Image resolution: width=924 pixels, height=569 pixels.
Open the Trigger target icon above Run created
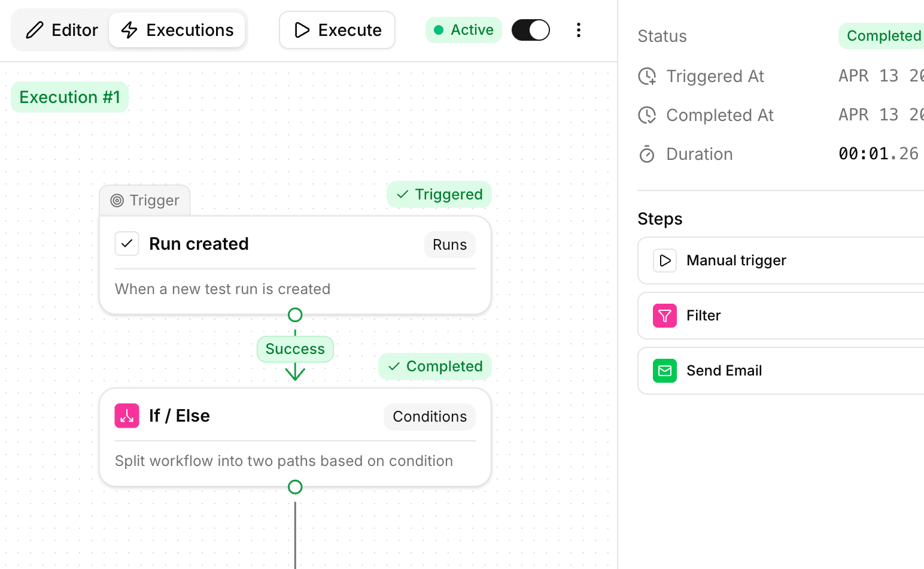116,200
